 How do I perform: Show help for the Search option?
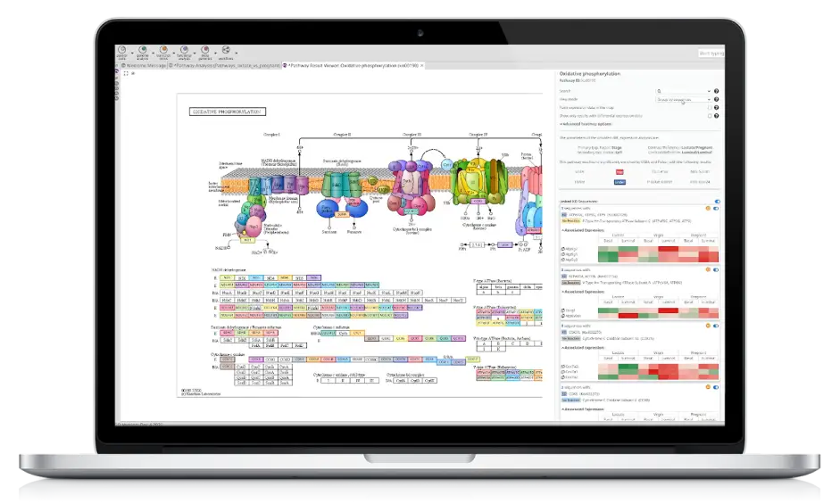point(716,91)
